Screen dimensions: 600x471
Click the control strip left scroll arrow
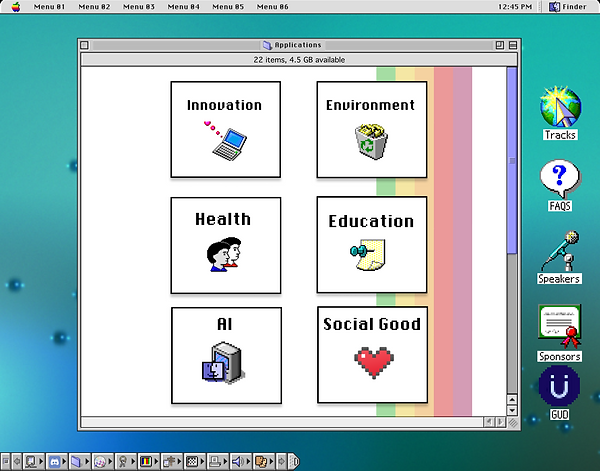[x=17, y=461]
